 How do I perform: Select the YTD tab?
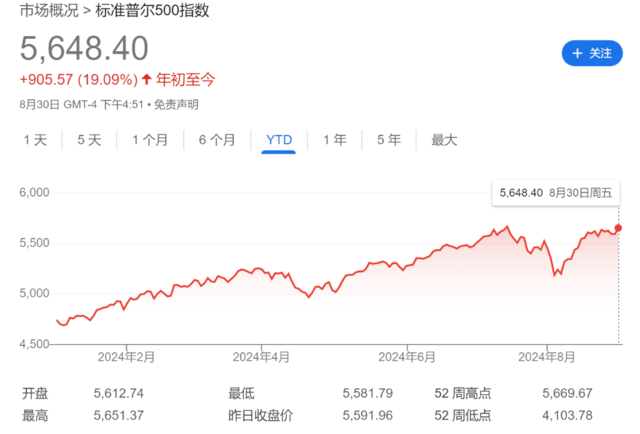click(279, 140)
